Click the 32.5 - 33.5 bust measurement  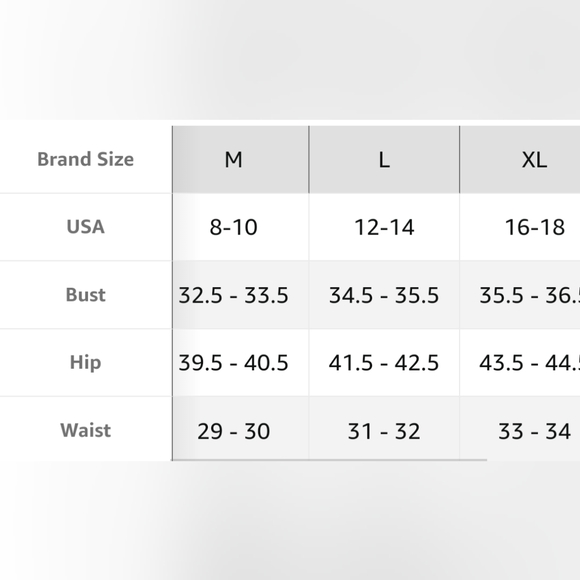pos(233,295)
